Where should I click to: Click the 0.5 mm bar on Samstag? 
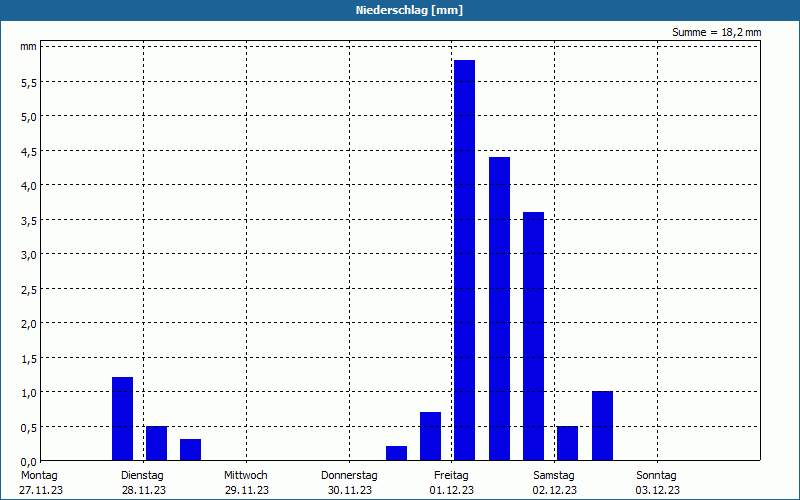(567, 443)
